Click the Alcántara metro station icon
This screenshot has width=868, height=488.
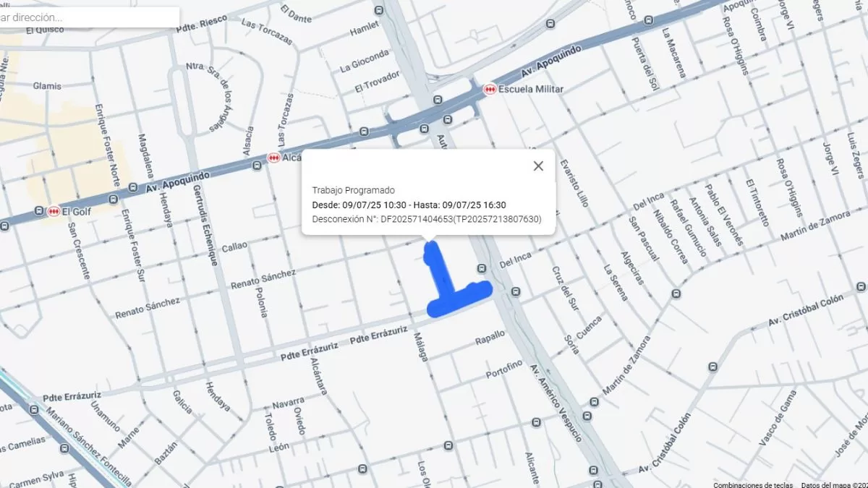tap(273, 158)
